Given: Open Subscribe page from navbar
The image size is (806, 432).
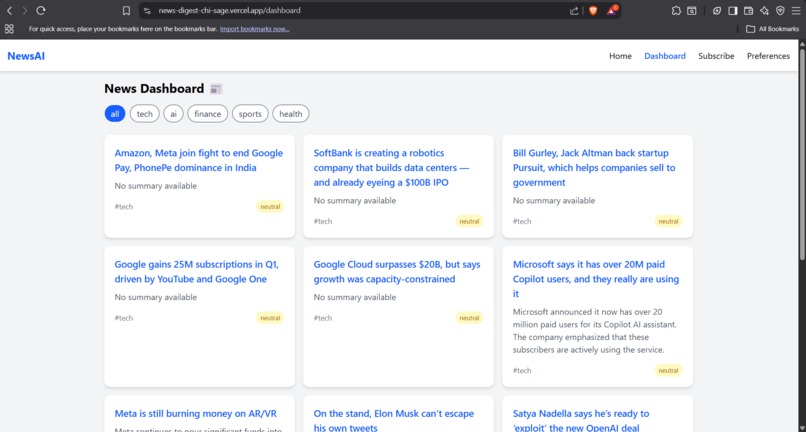Looking at the screenshot, I should click(x=716, y=56).
